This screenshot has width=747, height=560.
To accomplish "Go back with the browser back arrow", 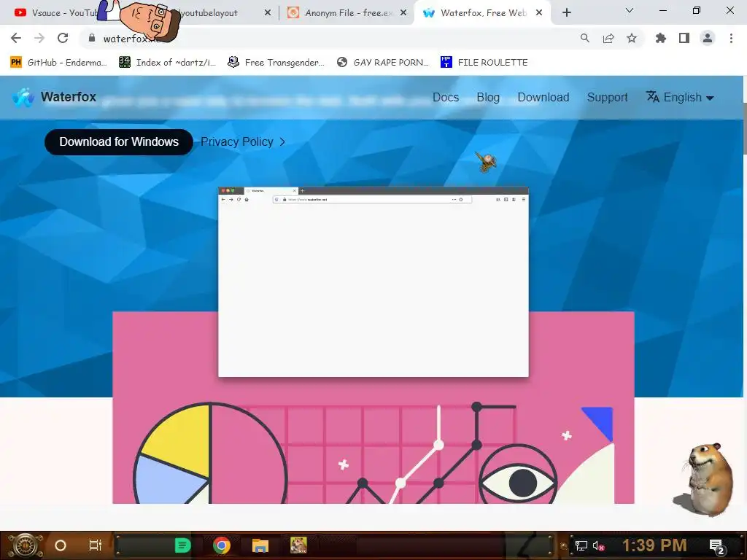I will coord(16,38).
